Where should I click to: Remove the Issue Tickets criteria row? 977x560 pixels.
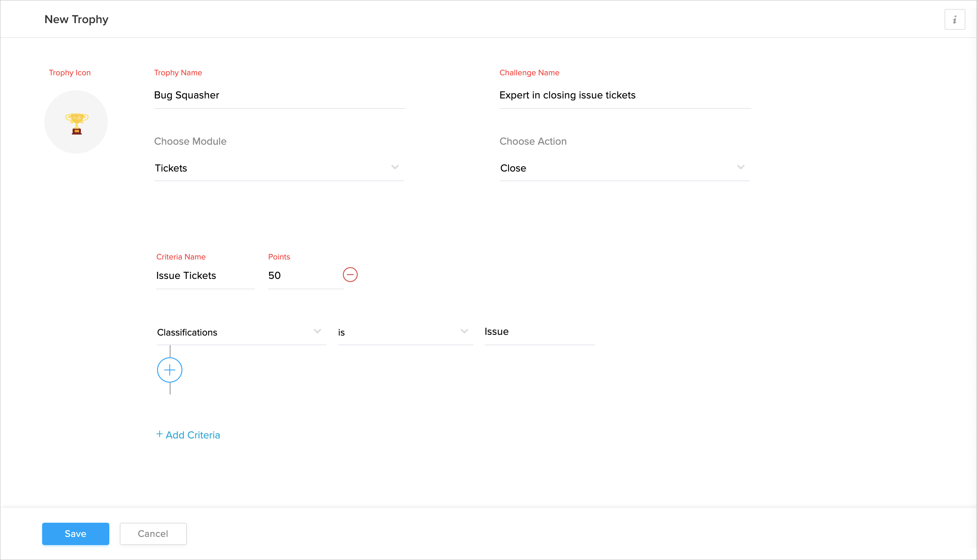pyautogui.click(x=350, y=275)
